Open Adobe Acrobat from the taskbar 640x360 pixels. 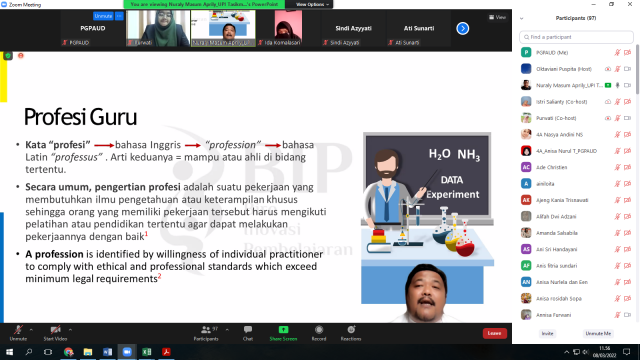(x=166, y=352)
